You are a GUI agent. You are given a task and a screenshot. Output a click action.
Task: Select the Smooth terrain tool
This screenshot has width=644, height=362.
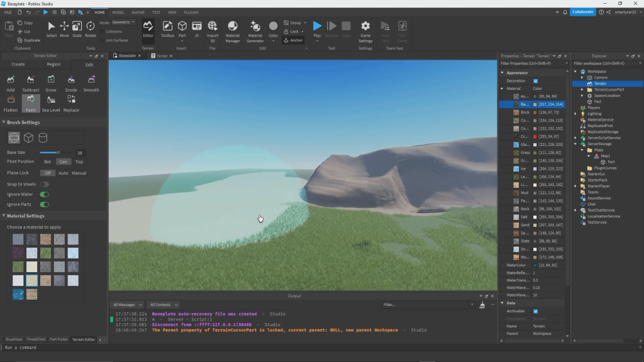(91, 84)
